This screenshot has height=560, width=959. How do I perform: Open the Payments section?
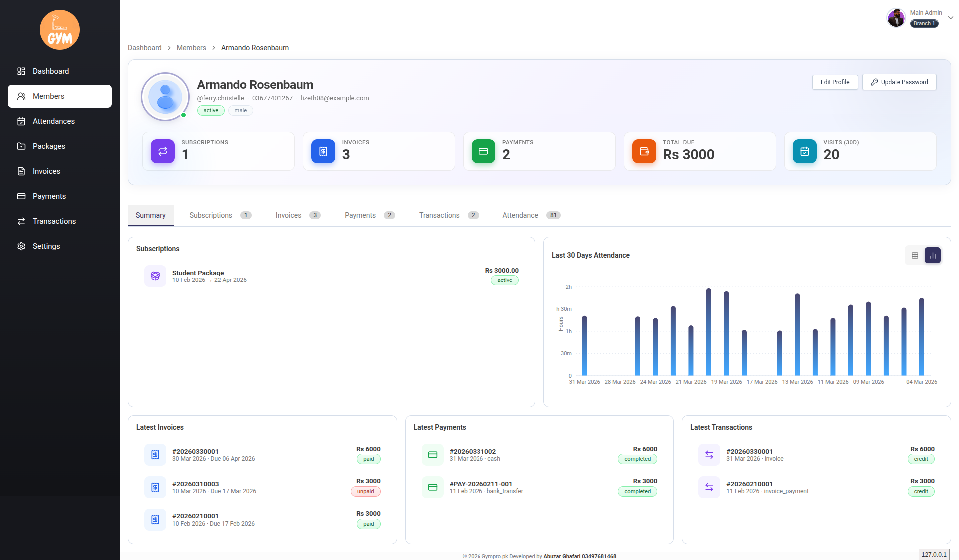tap(49, 196)
